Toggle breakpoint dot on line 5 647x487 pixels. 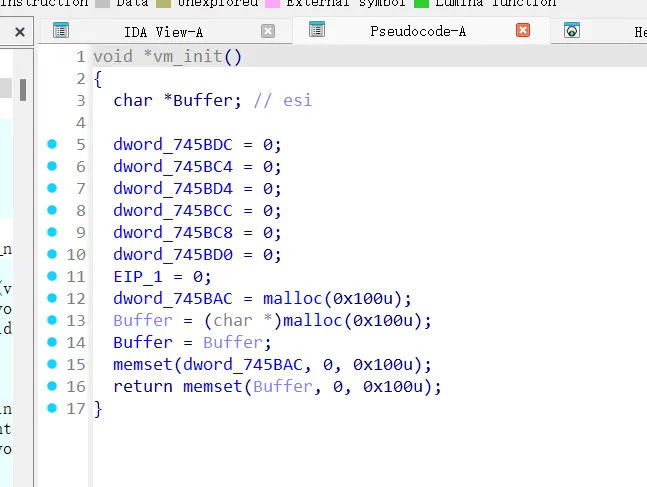(x=52, y=144)
